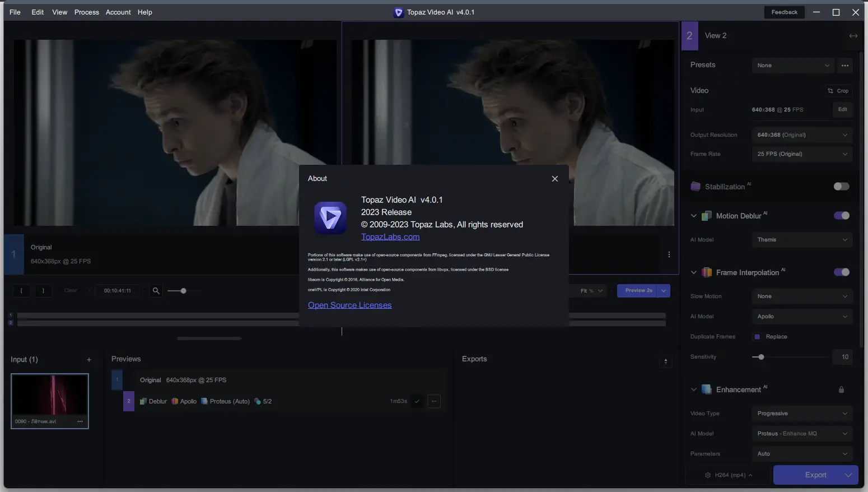Image resolution: width=868 pixels, height=492 pixels.
Task: Click the set in-point left bracket button
Action: 22,291
